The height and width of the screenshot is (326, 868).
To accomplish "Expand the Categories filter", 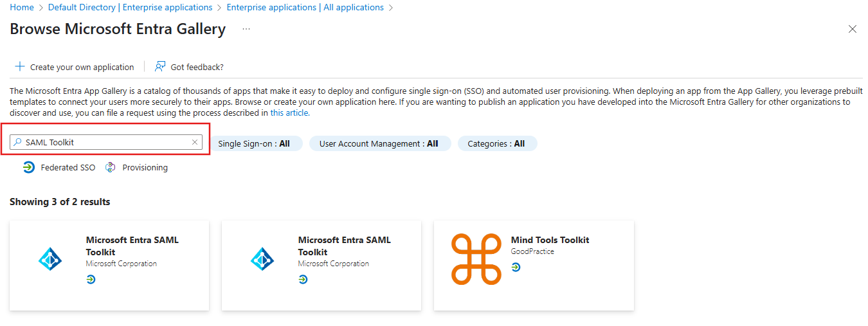I will pyautogui.click(x=496, y=143).
